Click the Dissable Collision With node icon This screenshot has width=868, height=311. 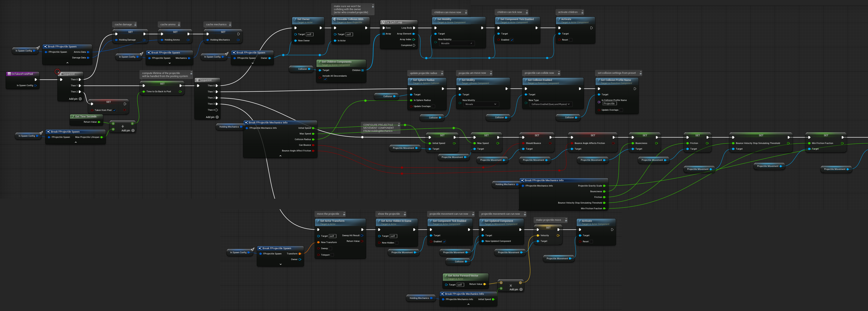(x=335, y=19)
